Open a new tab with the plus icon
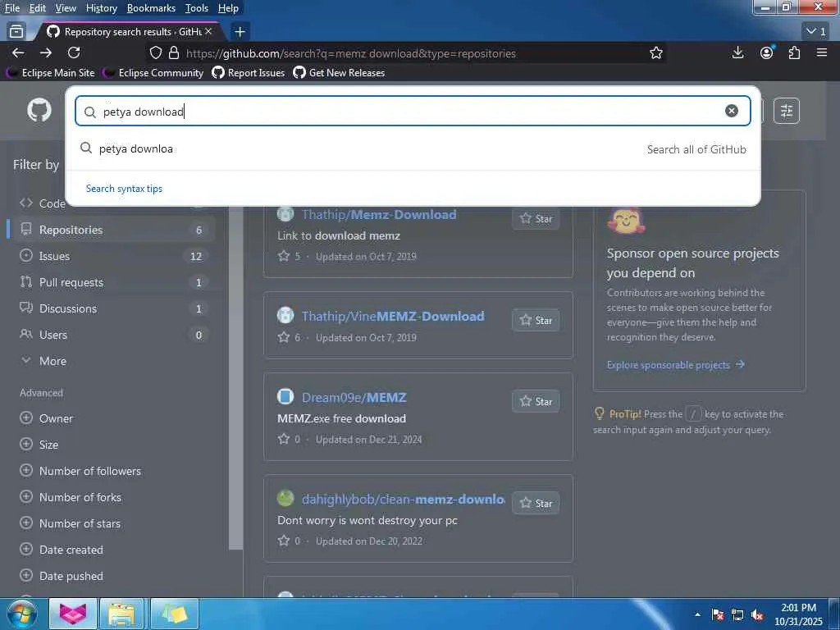The height and width of the screenshot is (630, 840). click(240, 32)
